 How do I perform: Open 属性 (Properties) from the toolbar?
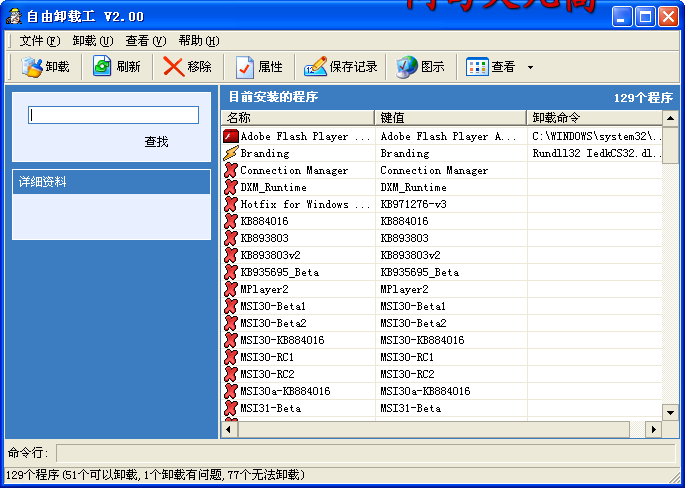pos(245,67)
